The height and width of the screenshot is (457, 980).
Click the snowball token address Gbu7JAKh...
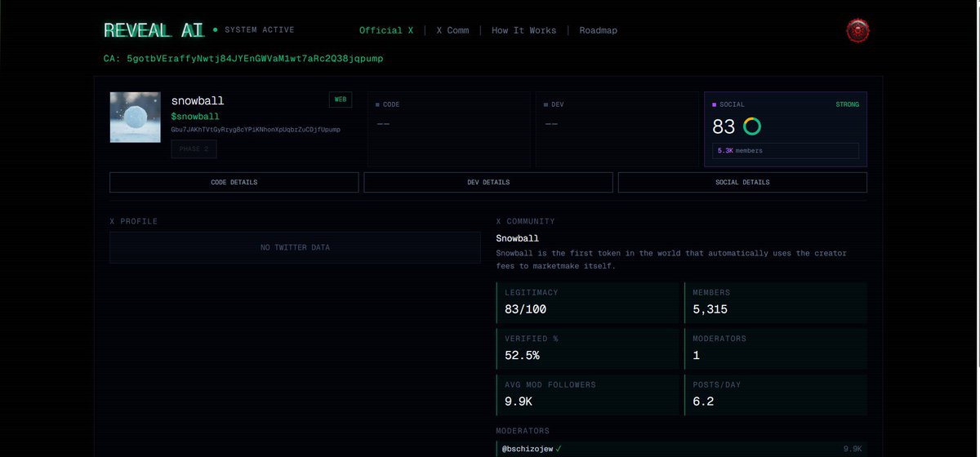(256, 130)
